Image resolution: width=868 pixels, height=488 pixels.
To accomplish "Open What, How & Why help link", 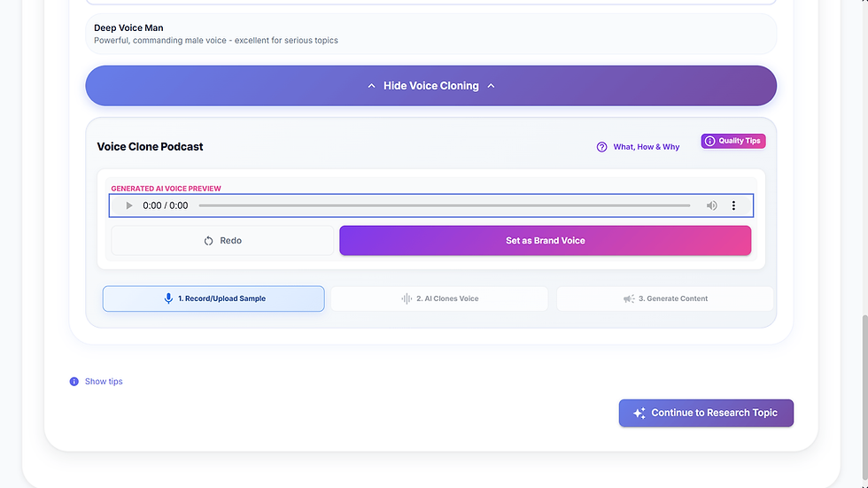I will [x=638, y=147].
